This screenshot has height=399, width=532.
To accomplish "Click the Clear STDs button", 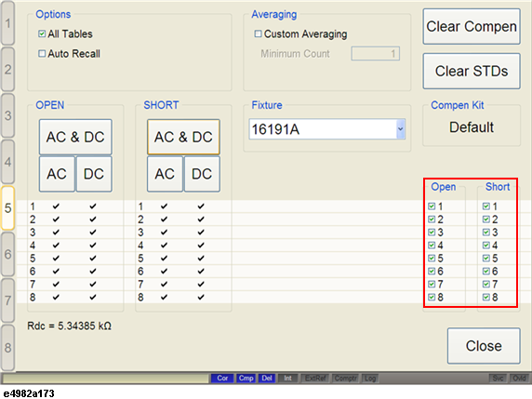I will [x=472, y=71].
